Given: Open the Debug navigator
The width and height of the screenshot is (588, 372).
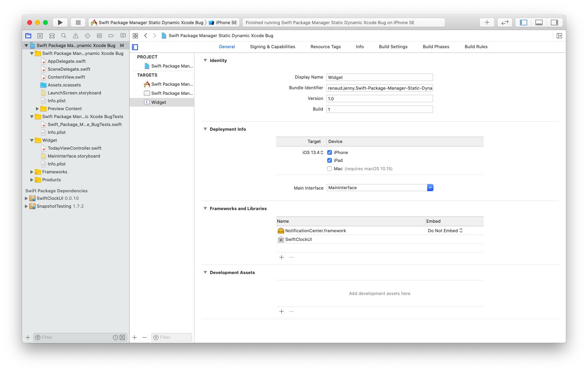Looking at the screenshot, I should pos(99,36).
